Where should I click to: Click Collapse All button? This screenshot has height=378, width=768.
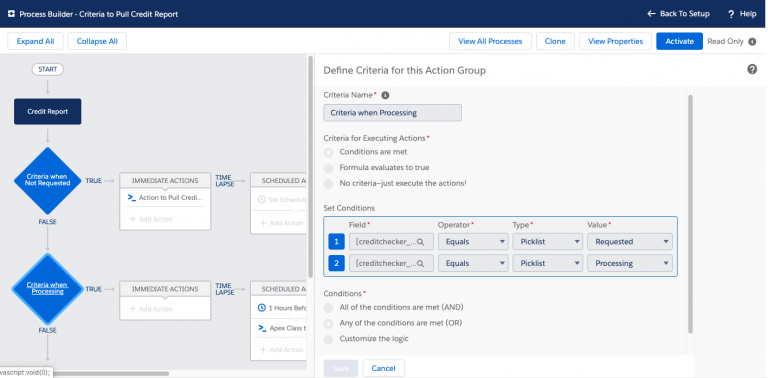97,41
